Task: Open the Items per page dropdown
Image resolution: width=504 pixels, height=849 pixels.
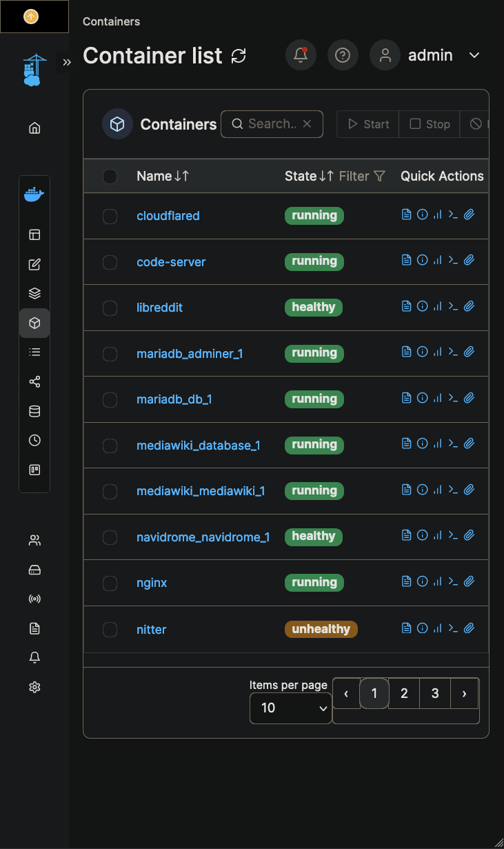Action: pyautogui.click(x=290, y=708)
